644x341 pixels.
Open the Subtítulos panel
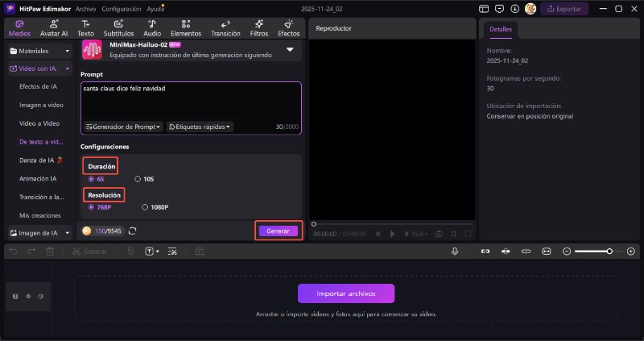(118, 29)
